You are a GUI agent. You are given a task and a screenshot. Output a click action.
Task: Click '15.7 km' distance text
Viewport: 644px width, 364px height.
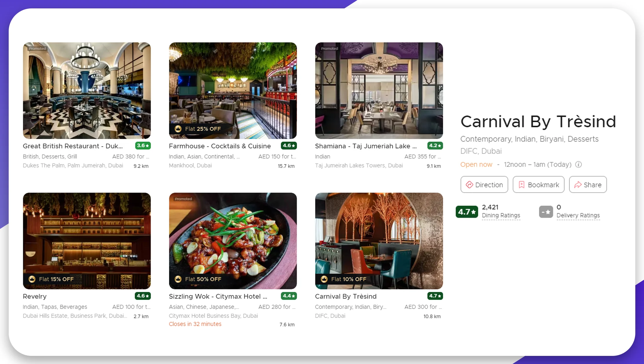286,166
